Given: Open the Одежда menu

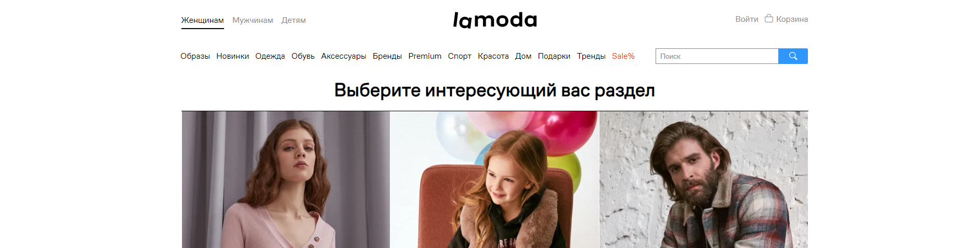Looking at the screenshot, I should pyautogui.click(x=270, y=56).
